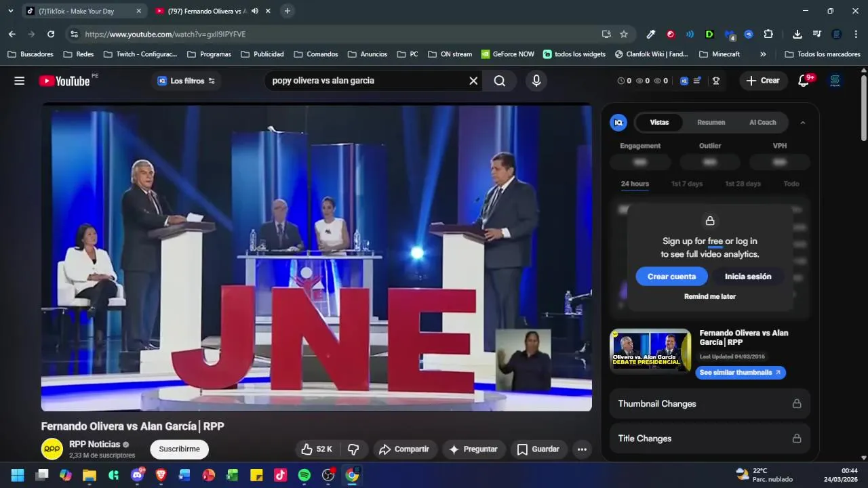Click the trophy icon in the vidIQ bar
Viewport: 868px width, 488px height.
[x=715, y=81]
